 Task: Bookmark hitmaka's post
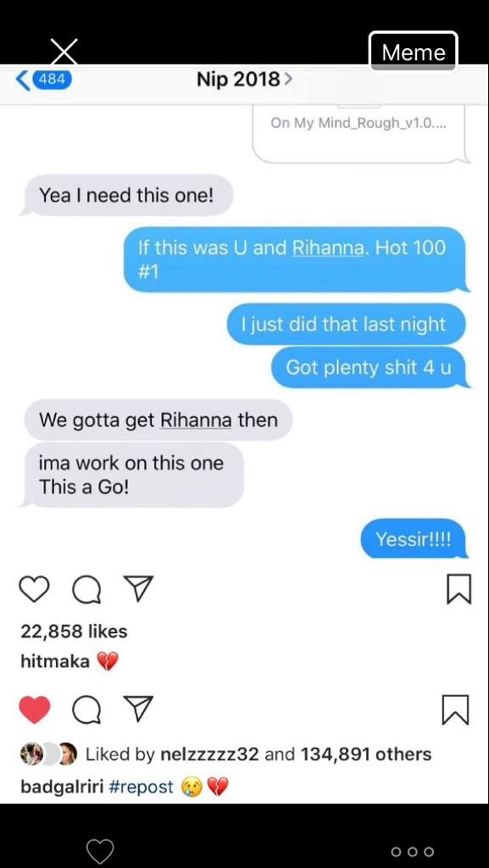pos(458,589)
